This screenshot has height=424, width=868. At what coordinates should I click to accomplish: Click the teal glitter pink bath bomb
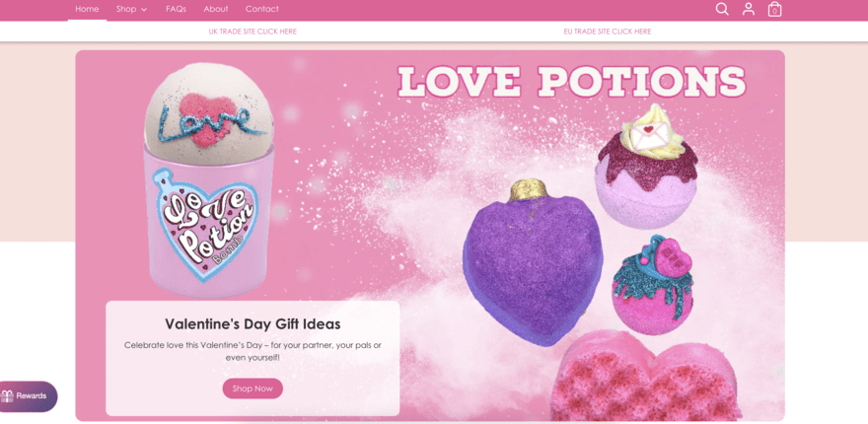[652, 286]
